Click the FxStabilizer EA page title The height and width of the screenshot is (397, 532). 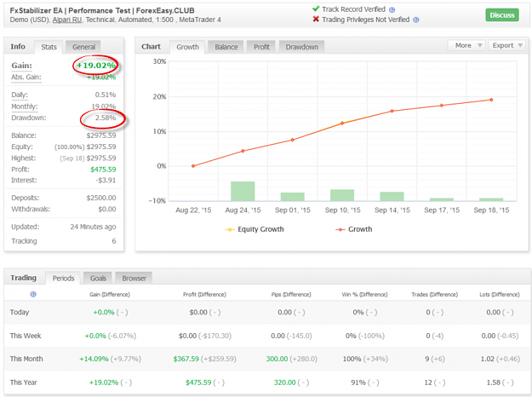(x=102, y=10)
